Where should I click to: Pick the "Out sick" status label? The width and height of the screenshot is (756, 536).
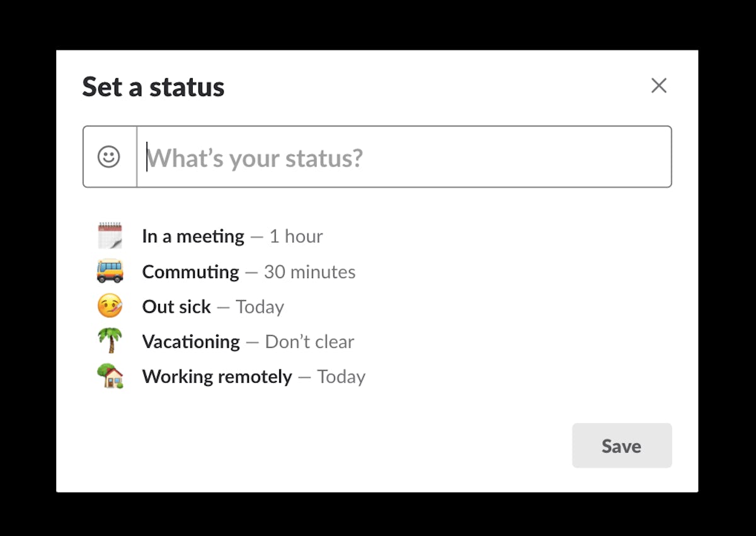[x=176, y=307]
